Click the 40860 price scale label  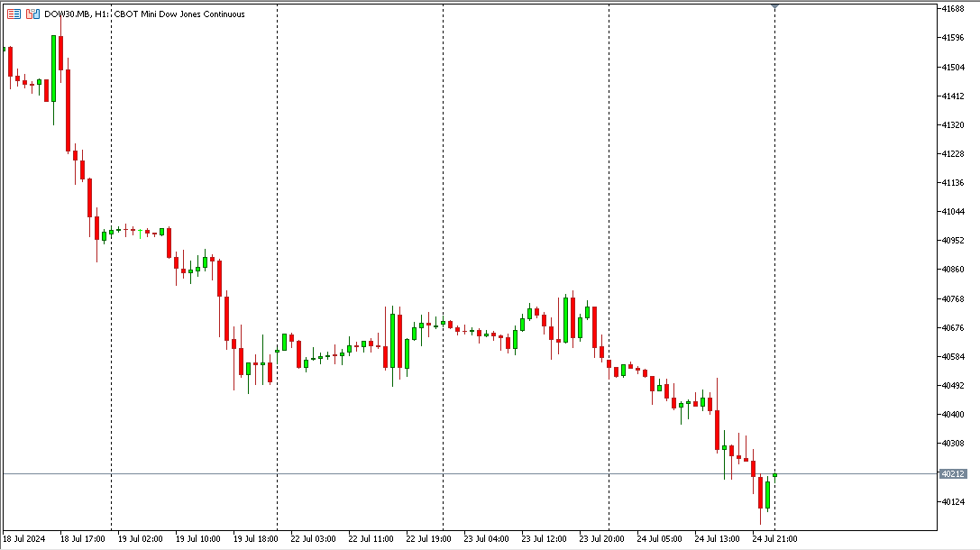953,270
